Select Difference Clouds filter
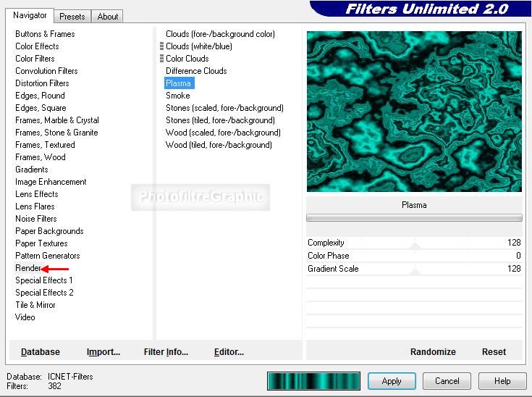Screen dimensions: 532x397 coord(196,71)
